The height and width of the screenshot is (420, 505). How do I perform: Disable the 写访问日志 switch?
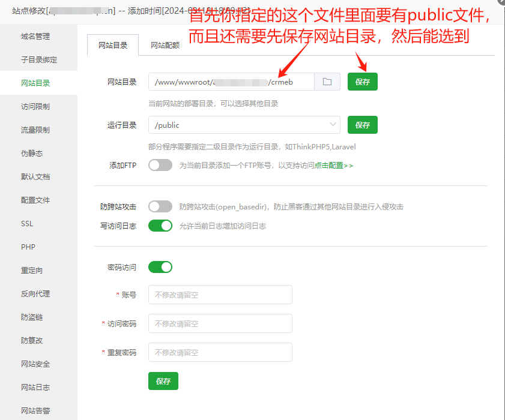tap(160, 226)
